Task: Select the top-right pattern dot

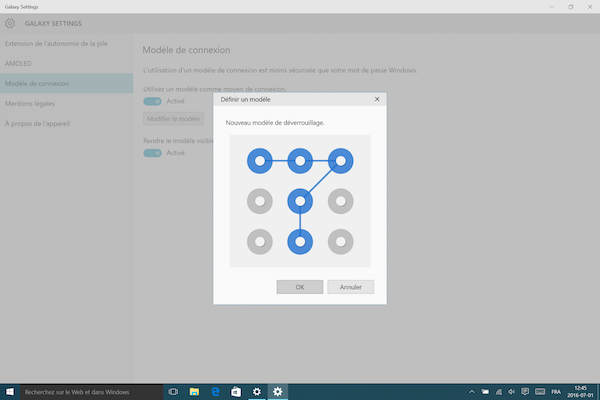Action: pyautogui.click(x=341, y=161)
